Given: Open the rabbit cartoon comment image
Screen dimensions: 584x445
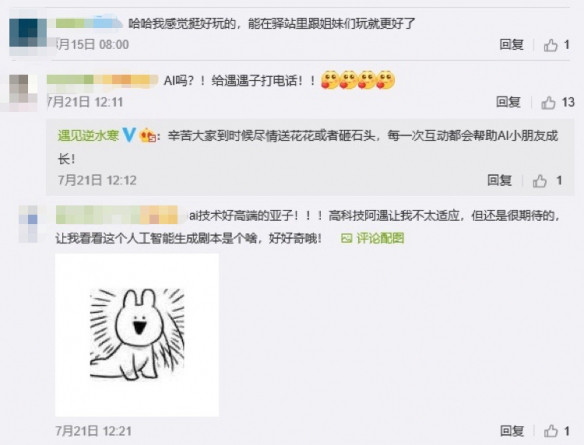Looking at the screenshot, I should pyautogui.click(x=137, y=335).
